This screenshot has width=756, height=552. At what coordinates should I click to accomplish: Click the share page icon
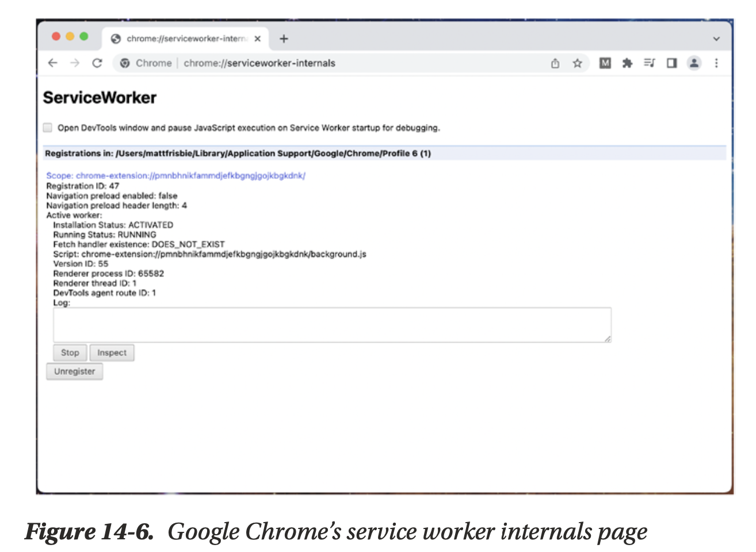point(555,63)
